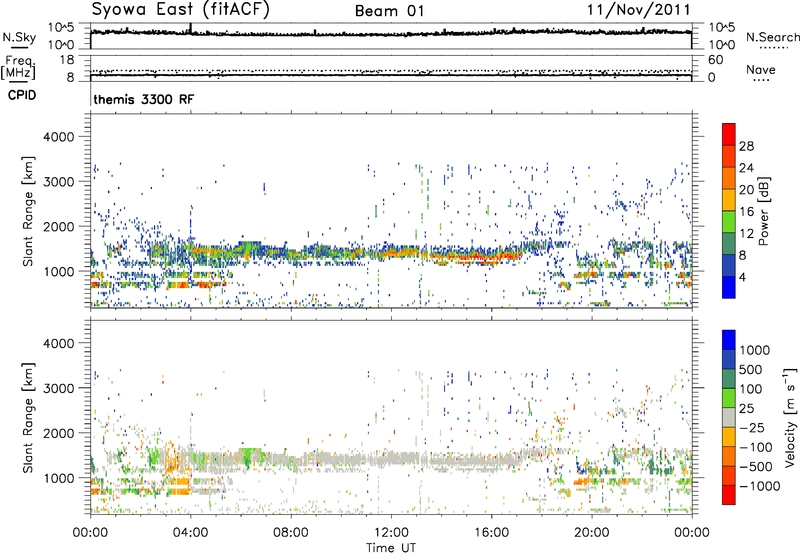Screen dimensions: 800x554
Task: Pick blue top segment of Velocity colorbar
Action: pos(729,340)
